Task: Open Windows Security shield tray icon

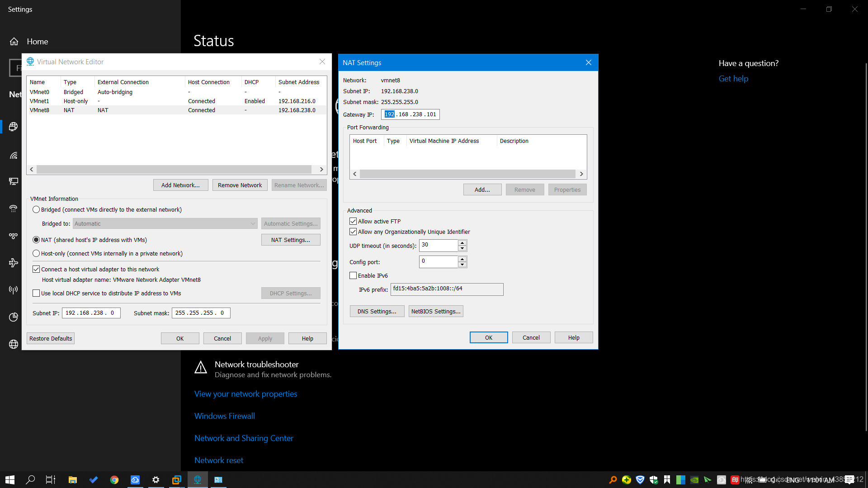Action: (654, 480)
